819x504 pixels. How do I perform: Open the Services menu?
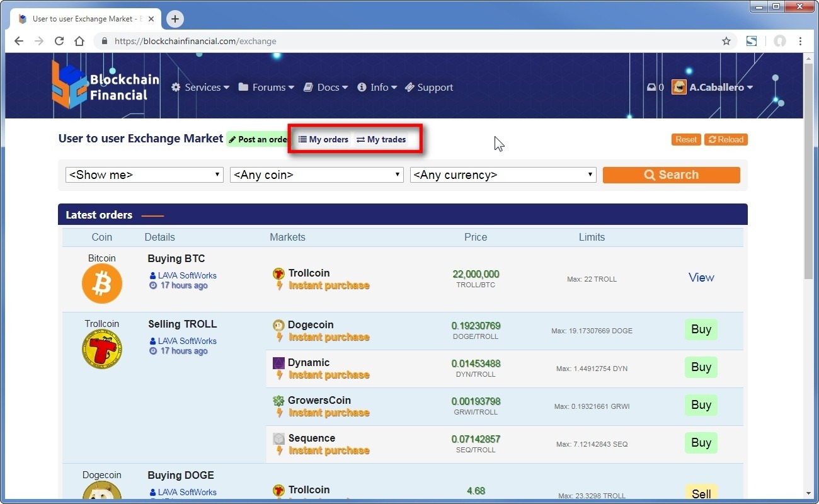tap(200, 88)
